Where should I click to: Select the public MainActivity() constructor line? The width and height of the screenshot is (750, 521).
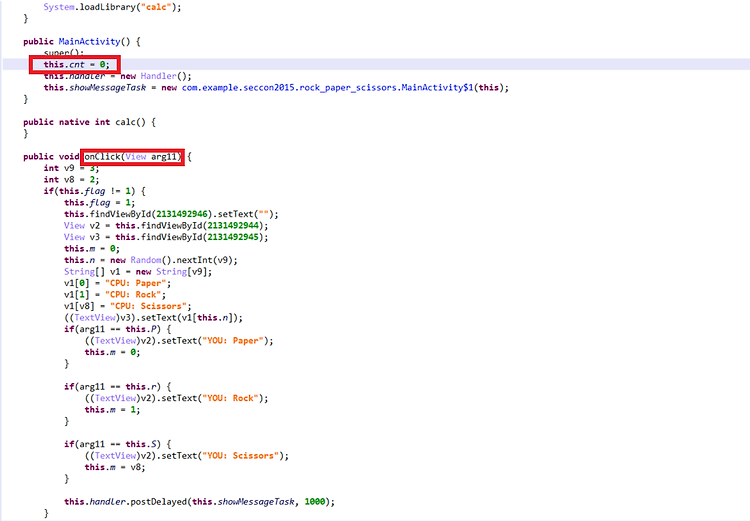[82, 42]
